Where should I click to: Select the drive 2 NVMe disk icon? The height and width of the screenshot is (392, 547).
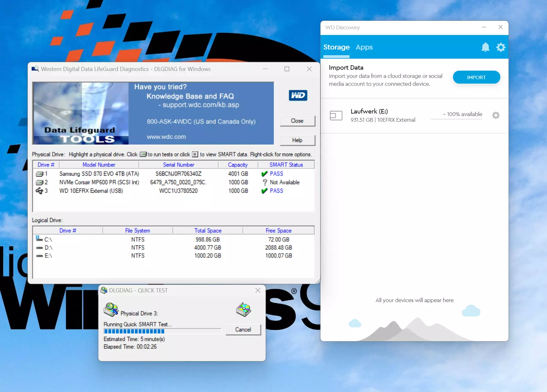click(x=39, y=182)
